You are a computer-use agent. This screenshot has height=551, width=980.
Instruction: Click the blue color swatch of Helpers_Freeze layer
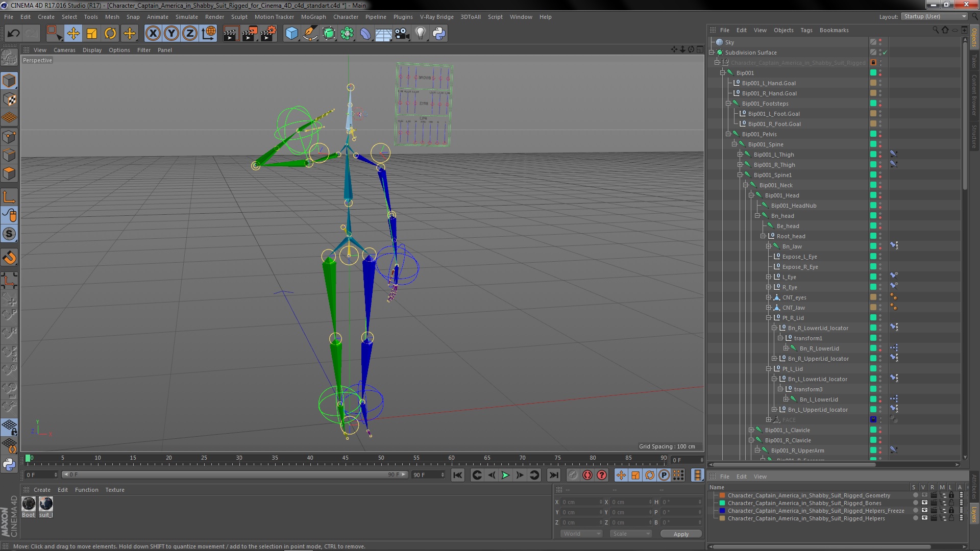(722, 511)
